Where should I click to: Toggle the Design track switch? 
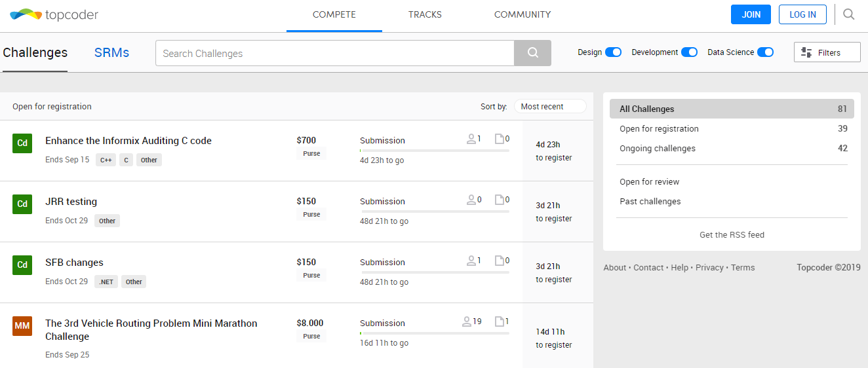(613, 52)
